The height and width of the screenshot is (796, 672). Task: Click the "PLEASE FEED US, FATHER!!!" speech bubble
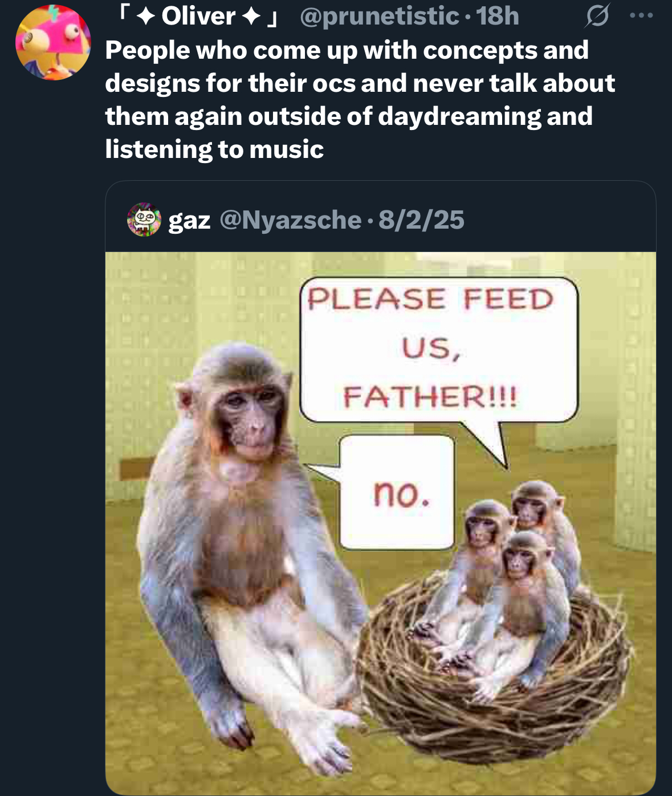click(438, 349)
